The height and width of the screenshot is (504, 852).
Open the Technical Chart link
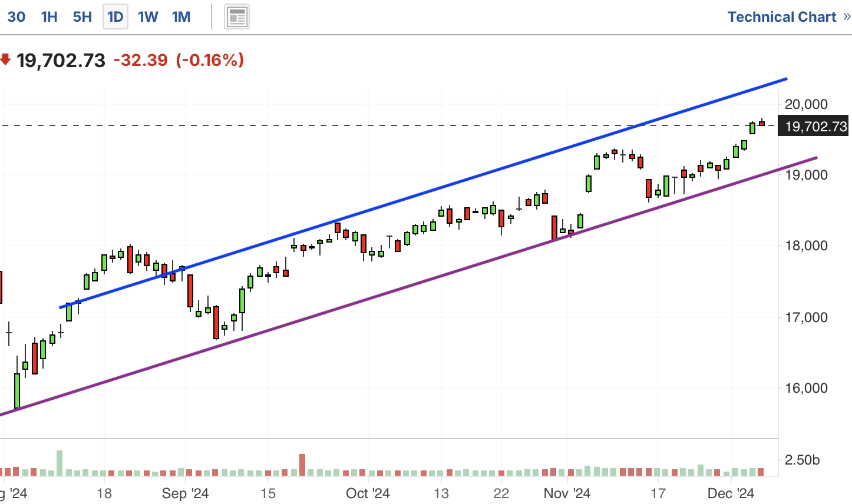tap(781, 16)
